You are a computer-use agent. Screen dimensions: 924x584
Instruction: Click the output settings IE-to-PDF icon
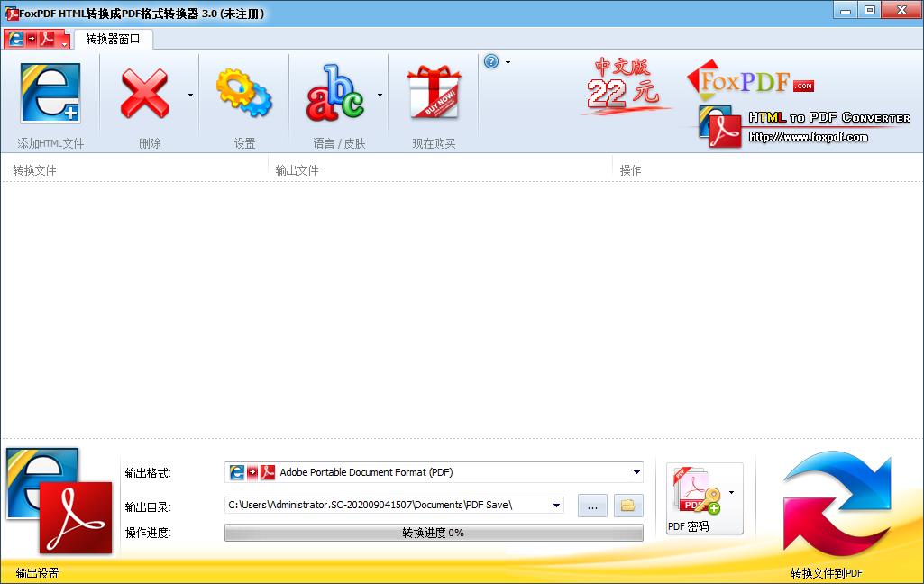coord(59,501)
